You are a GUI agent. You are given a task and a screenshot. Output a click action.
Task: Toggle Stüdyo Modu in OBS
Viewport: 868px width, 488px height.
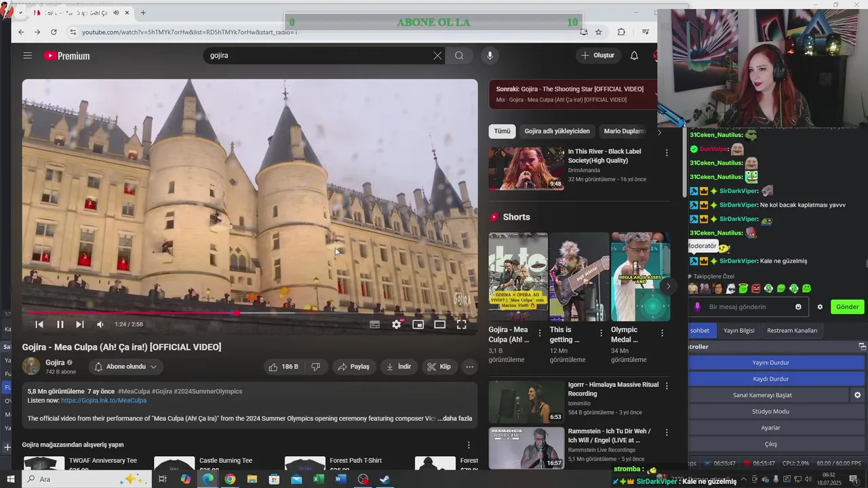click(771, 411)
